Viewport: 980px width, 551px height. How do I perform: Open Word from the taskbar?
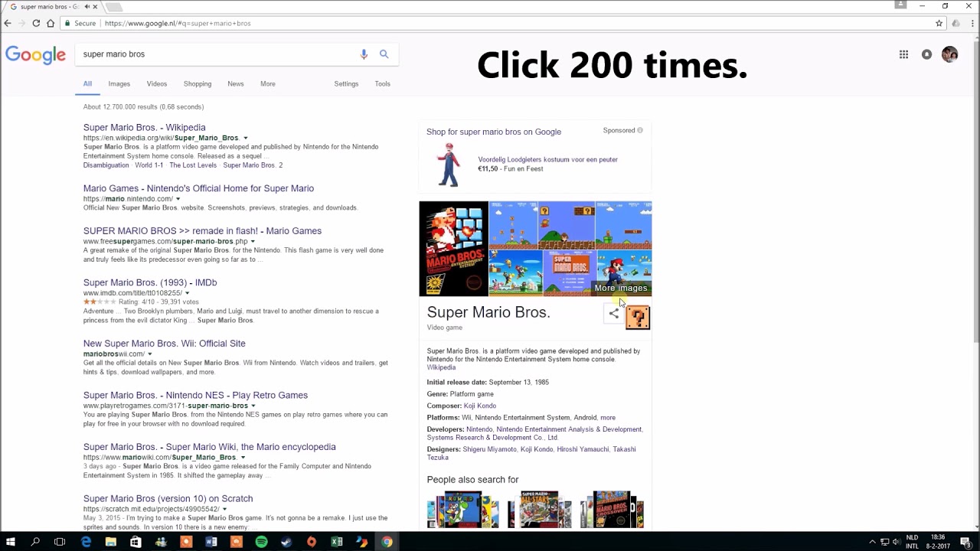click(211, 542)
